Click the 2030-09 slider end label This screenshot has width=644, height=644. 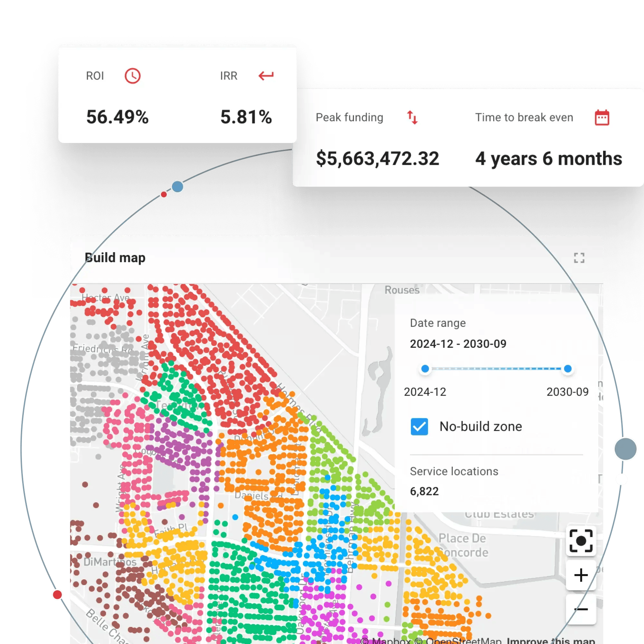(567, 392)
